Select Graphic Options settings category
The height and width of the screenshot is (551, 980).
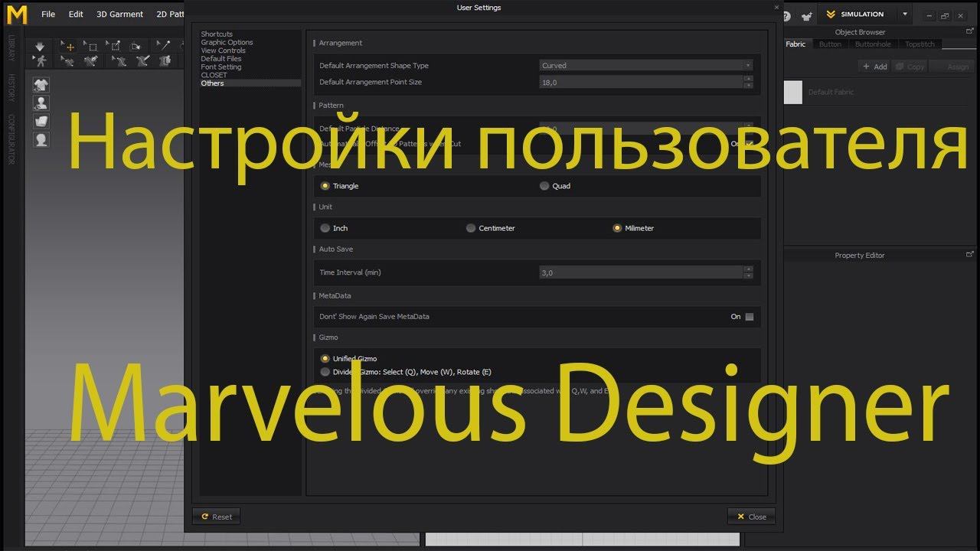227,43
